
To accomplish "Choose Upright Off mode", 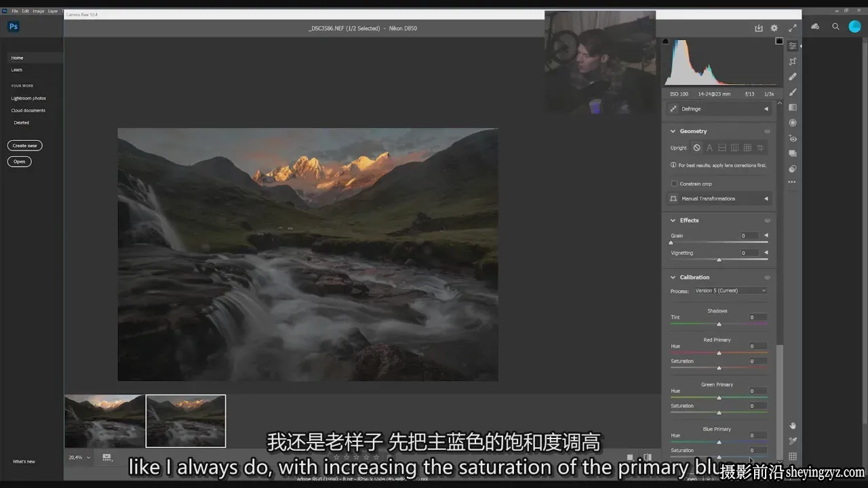I will (x=696, y=148).
